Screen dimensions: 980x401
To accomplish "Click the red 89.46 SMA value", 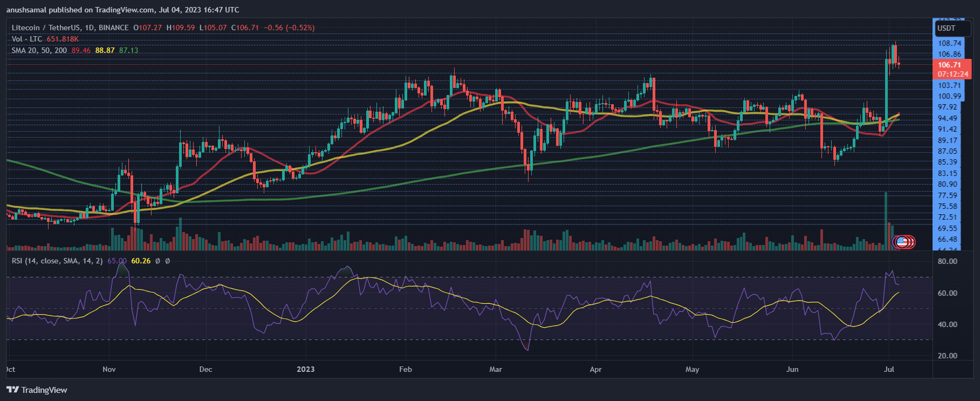I will pyautogui.click(x=81, y=50).
